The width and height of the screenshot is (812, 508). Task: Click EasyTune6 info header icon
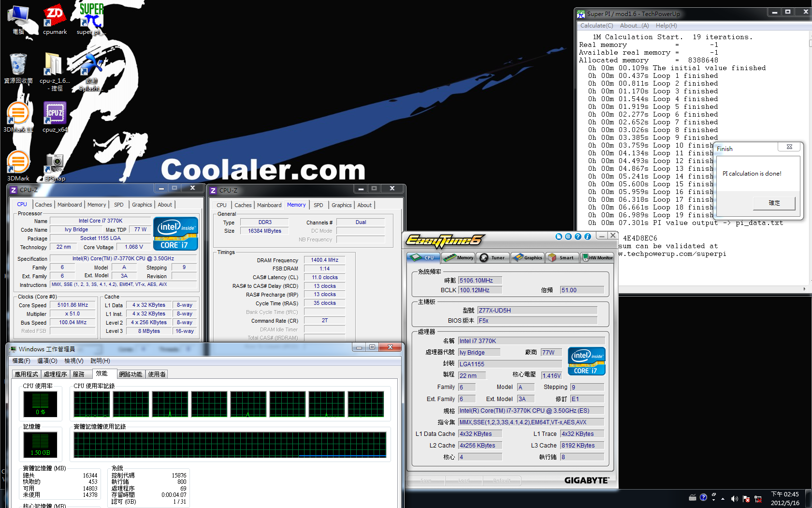pos(588,237)
